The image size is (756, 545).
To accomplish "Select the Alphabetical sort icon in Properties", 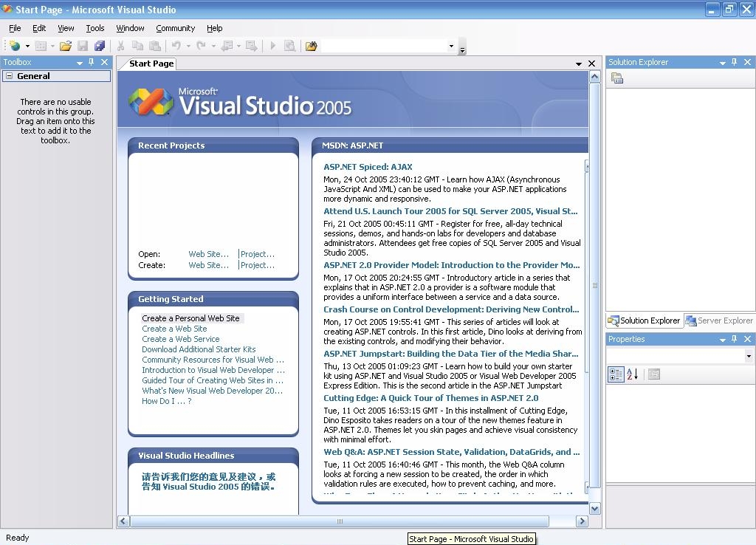I will click(633, 374).
